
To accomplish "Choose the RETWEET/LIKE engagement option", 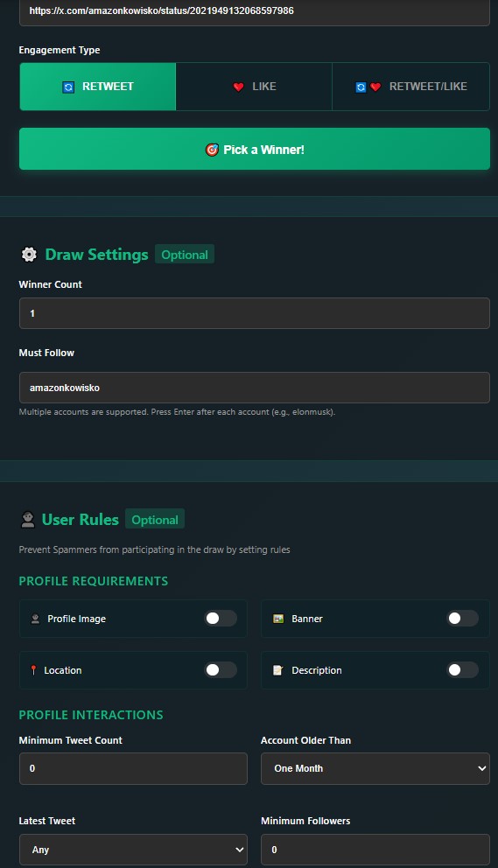I will click(x=411, y=87).
